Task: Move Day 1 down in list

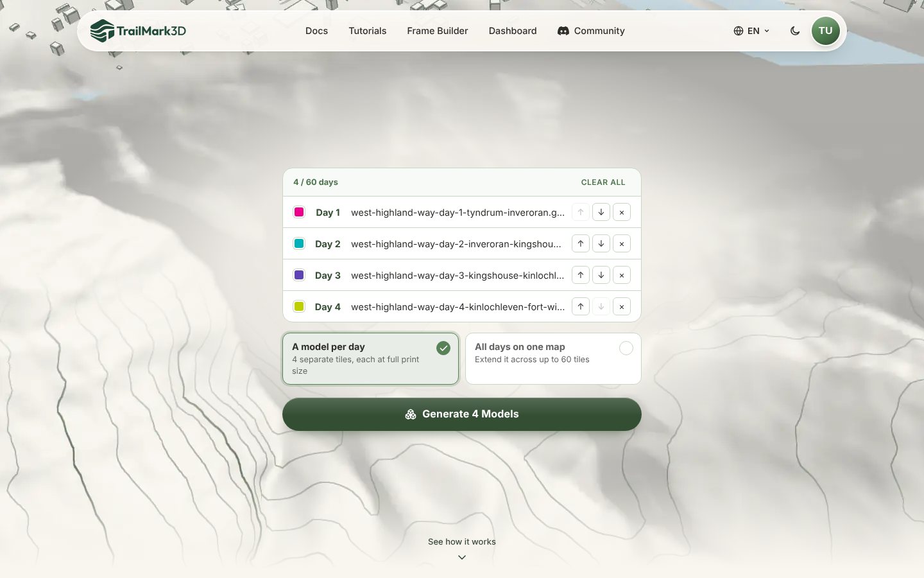Action: [601, 212]
